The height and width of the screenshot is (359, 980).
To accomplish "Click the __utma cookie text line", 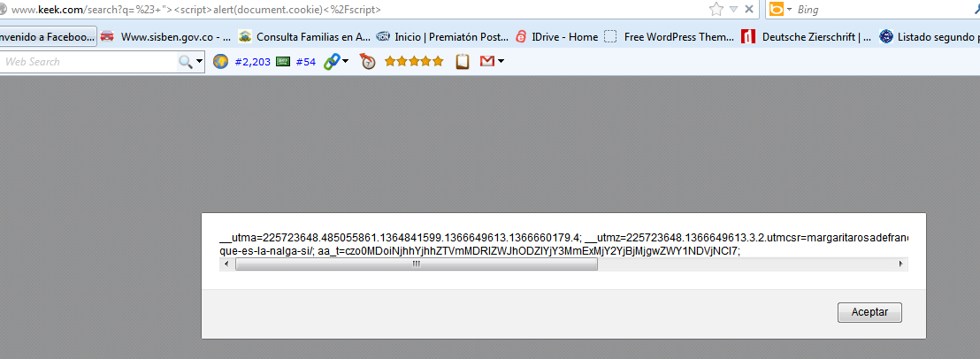I will tap(563, 239).
